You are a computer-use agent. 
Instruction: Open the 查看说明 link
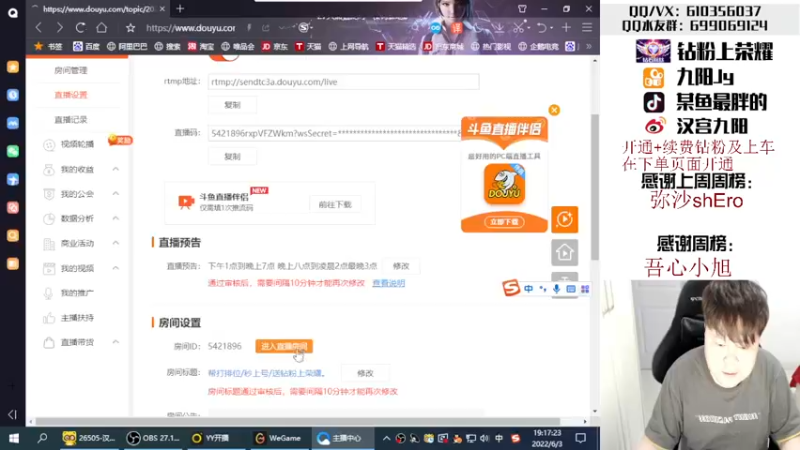tap(388, 283)
